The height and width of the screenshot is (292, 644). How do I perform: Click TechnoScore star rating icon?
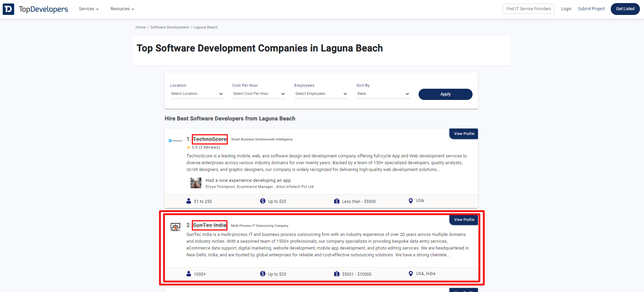pos(188,148)
